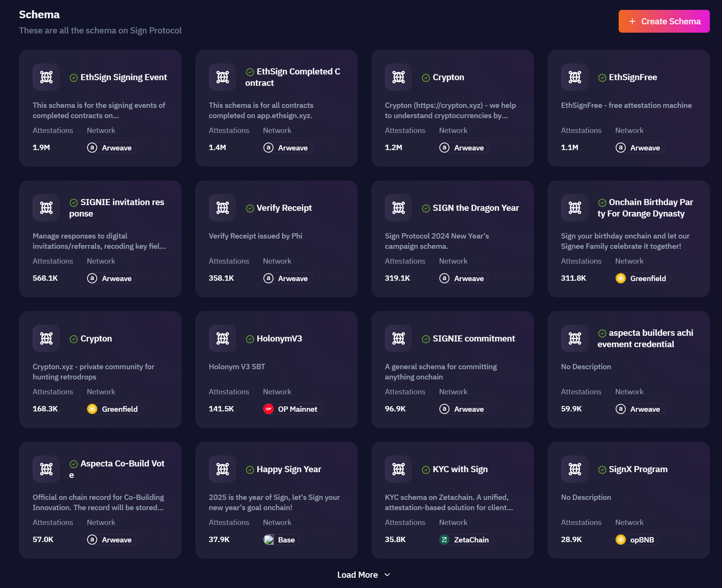
Task: Click the 28.9K attestations value
Action: pyautogui.click(x=572, y=539)
